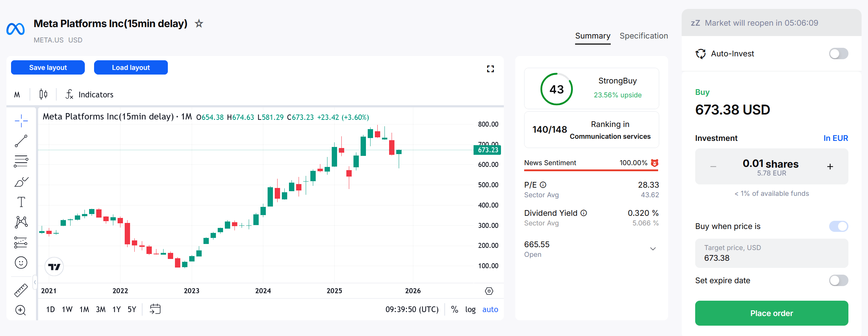
Task: Click the market reopen sleep icon
Action: pyautogui.click(x=695, y=23)
